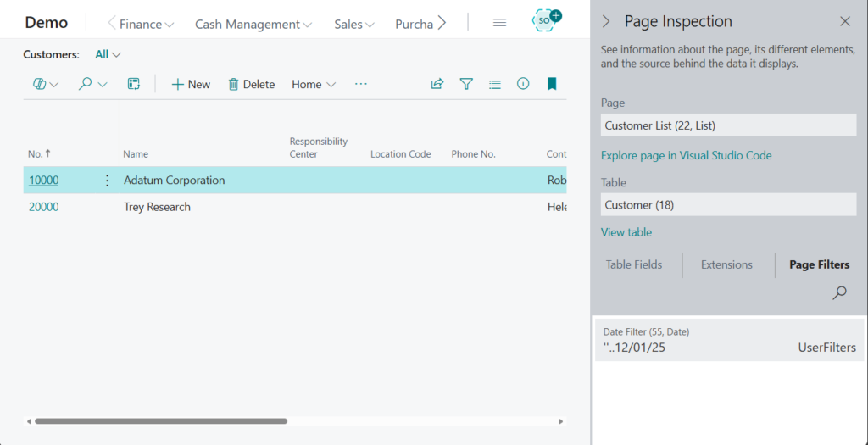Click the bookmark icon in the toolbar
Screen dimensions: 868x445
(x=552, y=84)
